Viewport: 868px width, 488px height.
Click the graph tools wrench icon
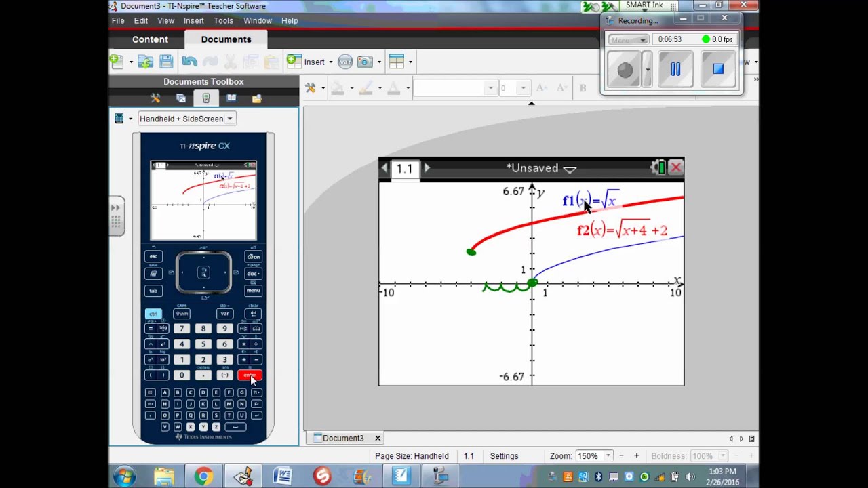(x=311, y=88)
